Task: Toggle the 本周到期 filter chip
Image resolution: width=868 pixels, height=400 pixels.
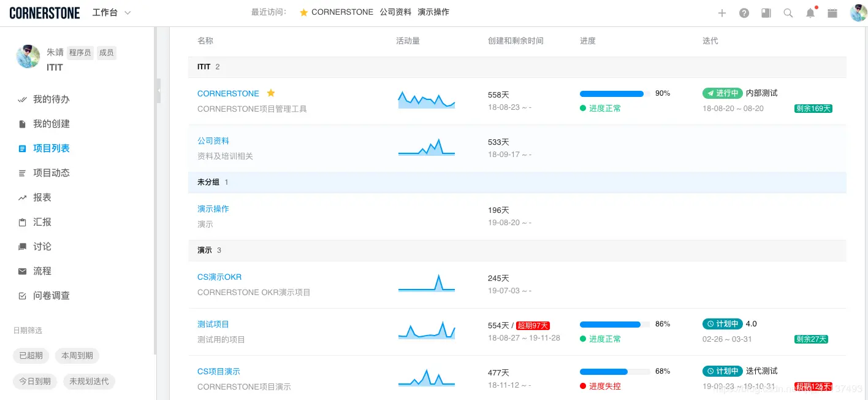Action: pyautogui.click(x=77, y=355)
